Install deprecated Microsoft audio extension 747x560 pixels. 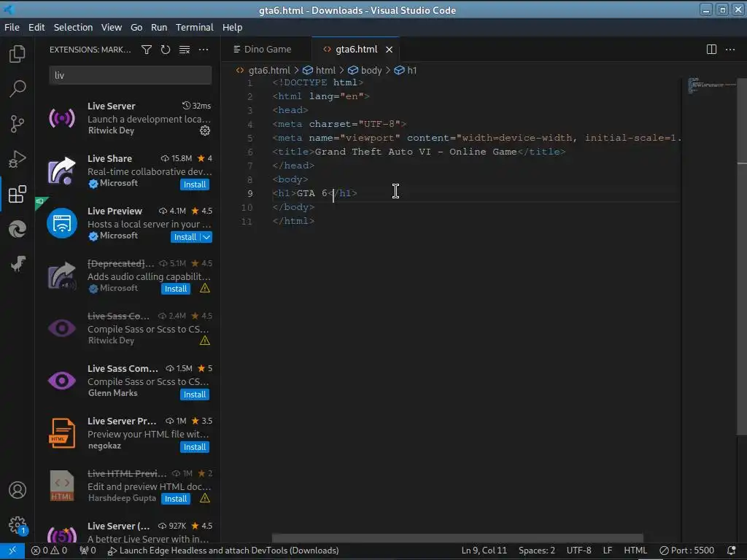(175, 289)
